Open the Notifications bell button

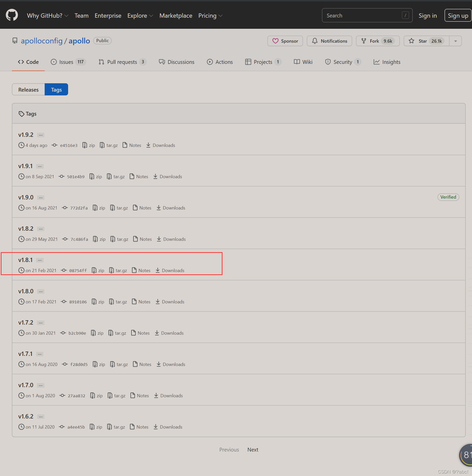(329, 41)
